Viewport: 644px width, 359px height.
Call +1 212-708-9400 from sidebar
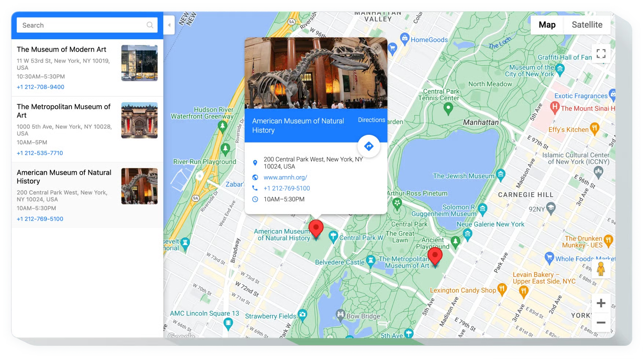coord(40,87)
